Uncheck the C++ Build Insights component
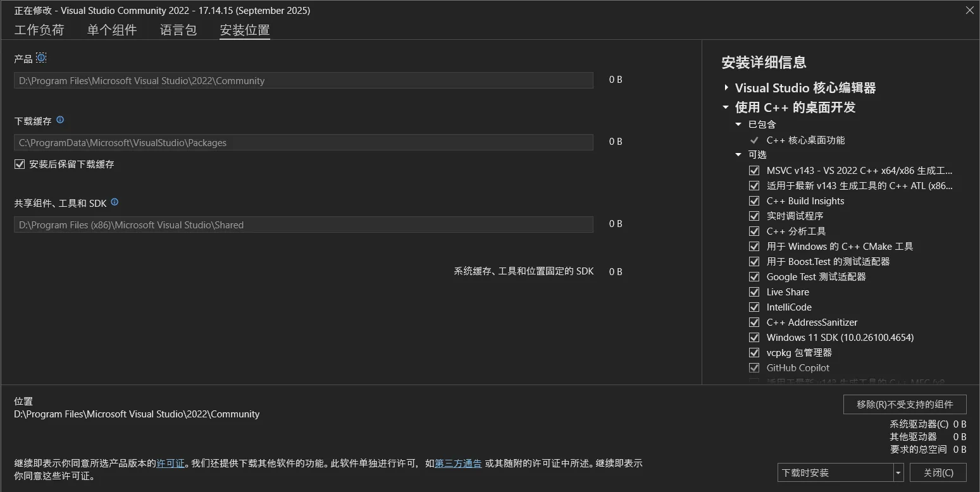 [x=754, y=201]
